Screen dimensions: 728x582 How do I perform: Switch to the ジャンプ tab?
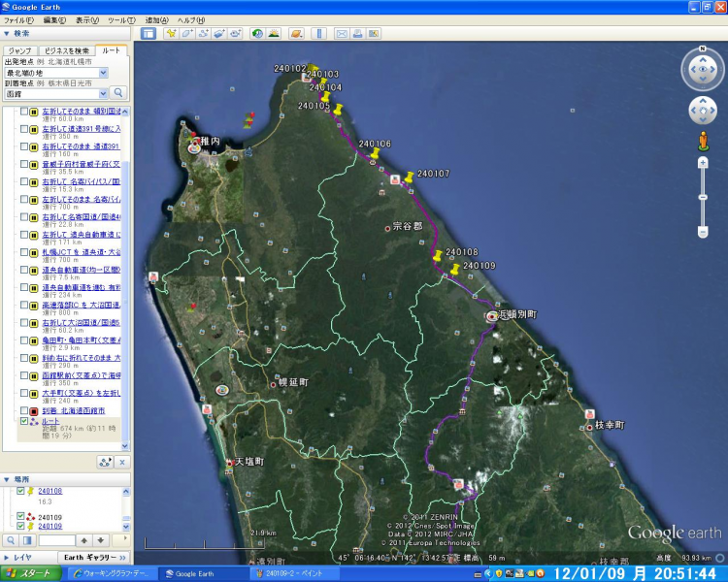coord(20,50)
